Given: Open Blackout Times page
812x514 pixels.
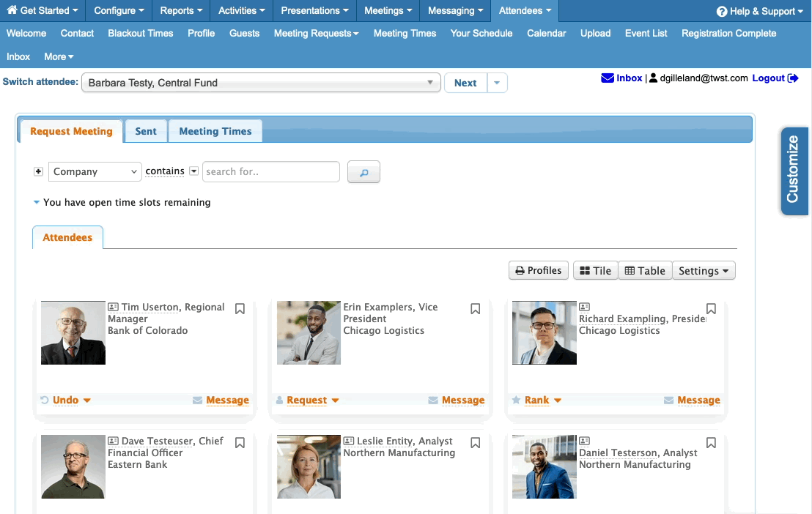Looking at the screenshot, I should click(x=140, y=33).
